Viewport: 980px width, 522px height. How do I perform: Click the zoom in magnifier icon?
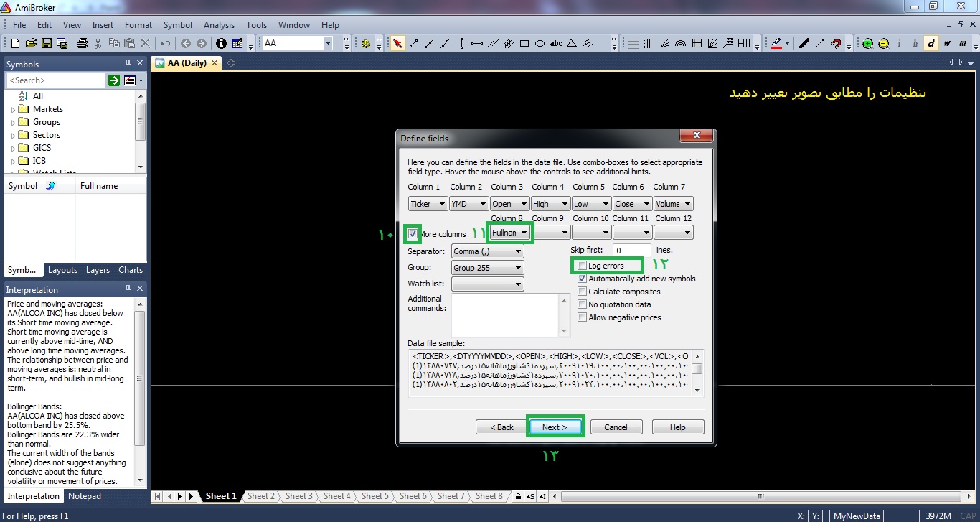click(x=868, y=44)
